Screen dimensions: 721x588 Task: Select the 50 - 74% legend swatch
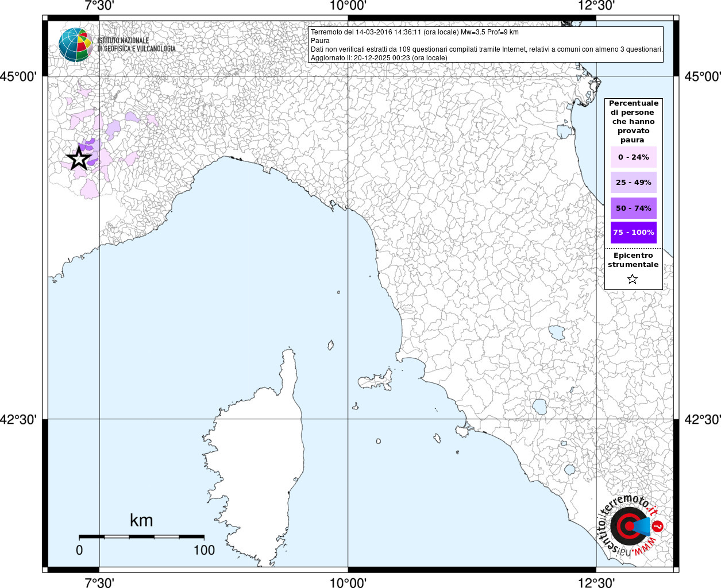pos(634,208)
